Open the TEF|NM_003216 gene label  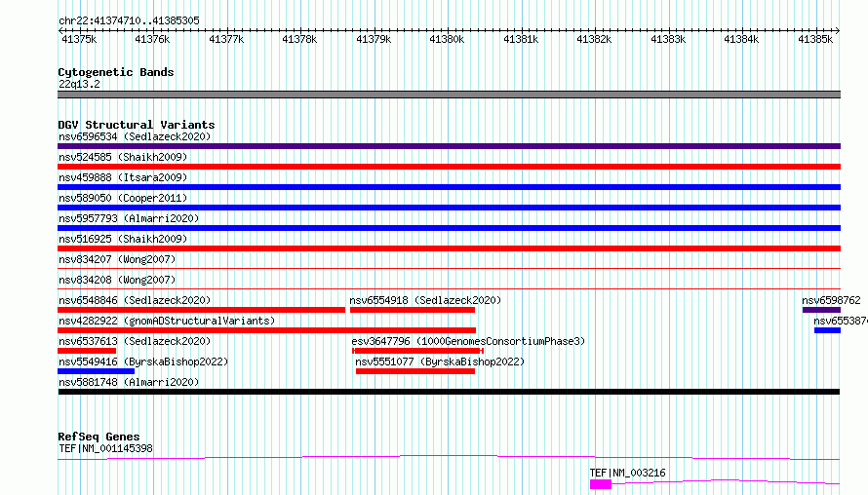click(627, 473)
